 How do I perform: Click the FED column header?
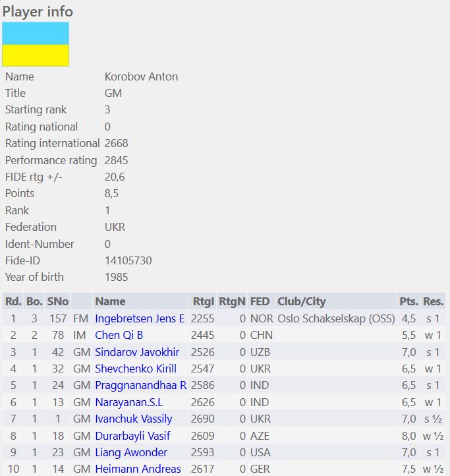(260, 301)
